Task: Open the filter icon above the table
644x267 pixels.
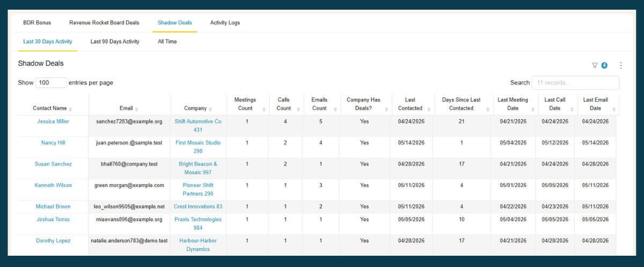Action: (x=595, y=66)
